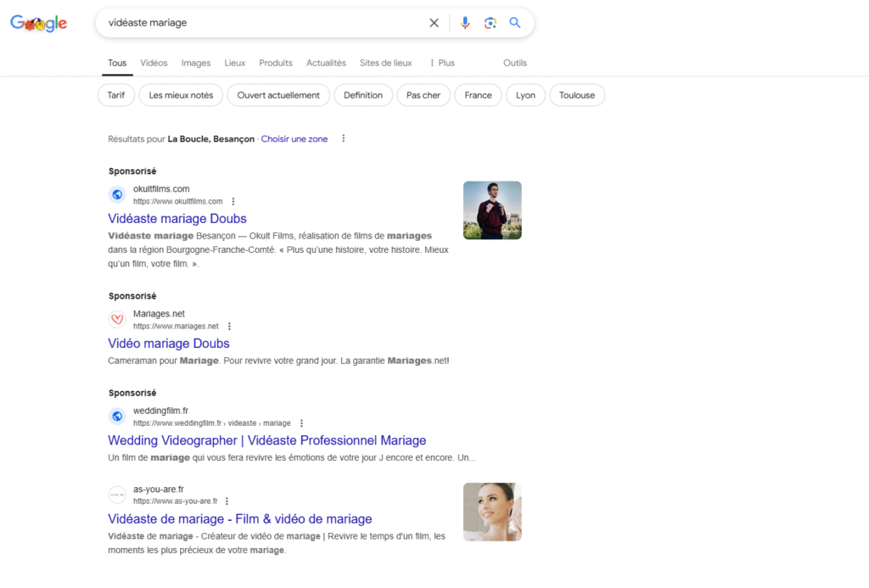This screenshot has height=588, width=869.
Task: Click the weddingfilm.fr site name
Action: tap(160, 411)
